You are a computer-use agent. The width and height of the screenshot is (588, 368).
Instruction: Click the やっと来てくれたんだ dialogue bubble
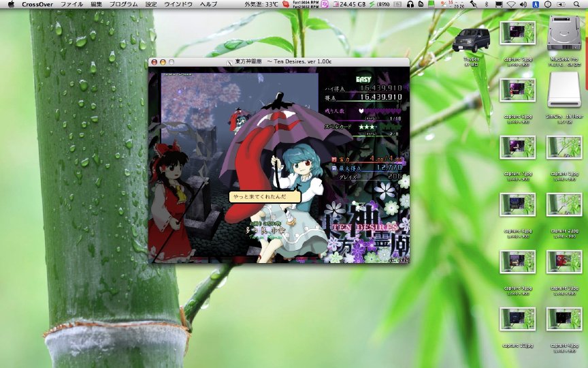pyautogui.click(x=265, y=197)
